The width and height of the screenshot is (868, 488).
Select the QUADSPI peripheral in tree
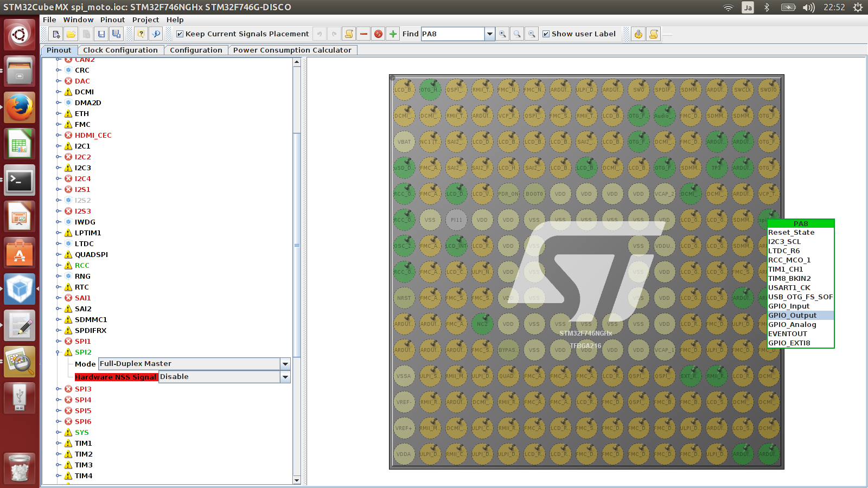pos(91,254)
